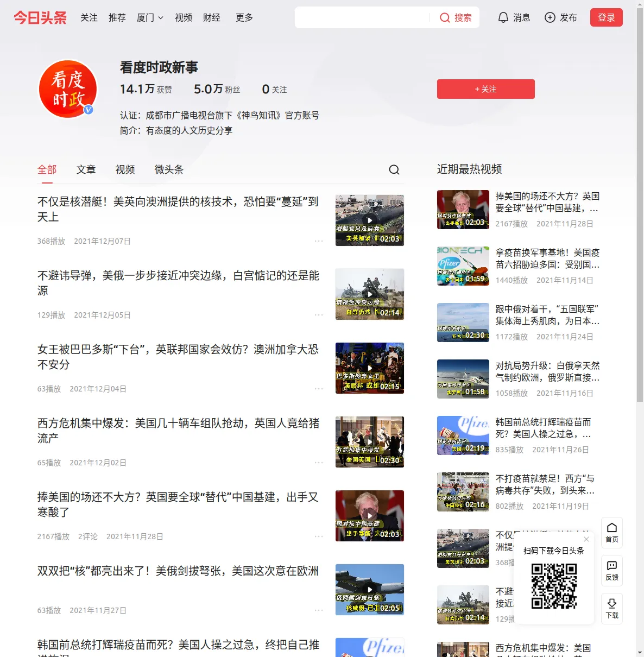Click the 14.1万 获赞 stat
This screenshot has height=657, width=644.
point(146,89)
